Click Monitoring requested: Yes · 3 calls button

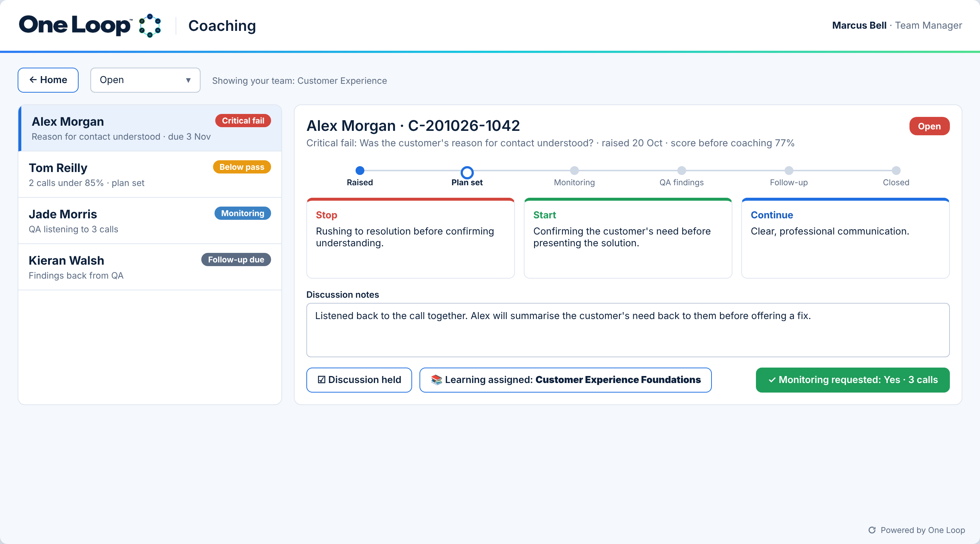[x=853, y=380]
